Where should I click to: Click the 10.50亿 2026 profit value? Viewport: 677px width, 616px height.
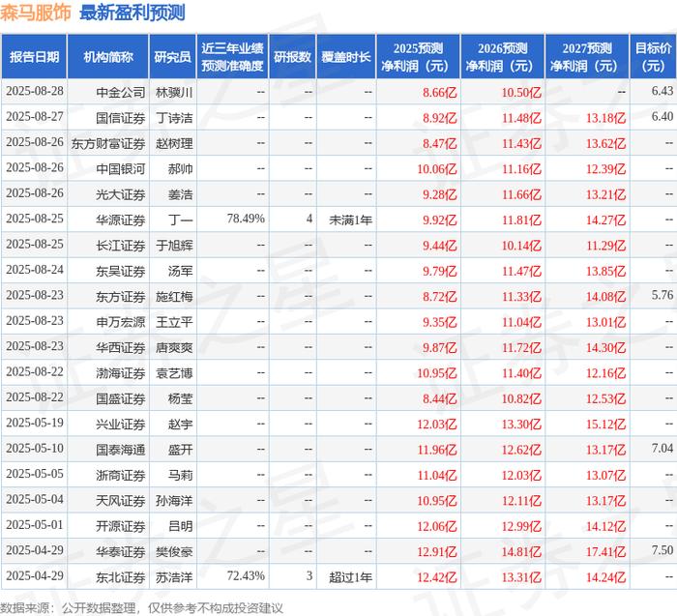click(521, 93)
